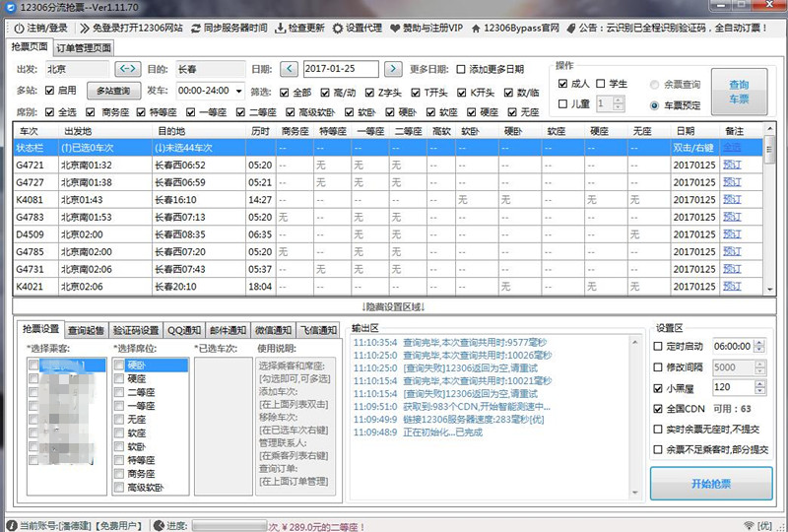Click the 查询车票 button
The image size is (788, 532).
[x=740, y=92]
